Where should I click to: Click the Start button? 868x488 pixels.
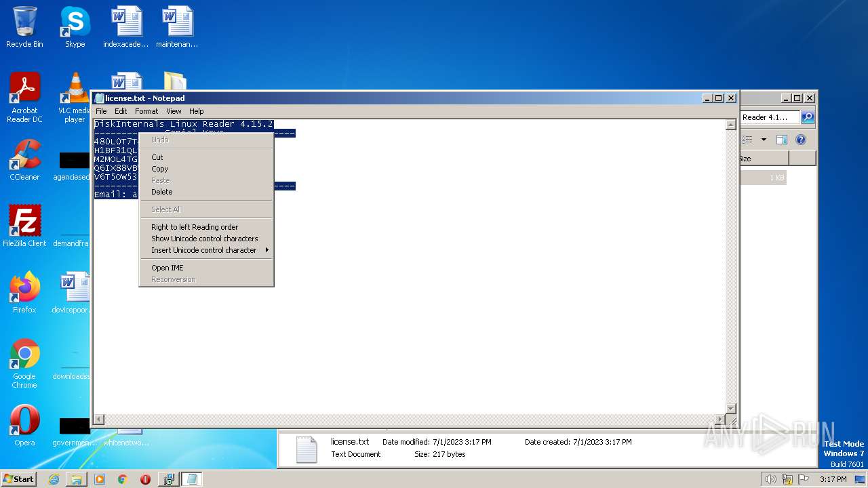(19, 479)
